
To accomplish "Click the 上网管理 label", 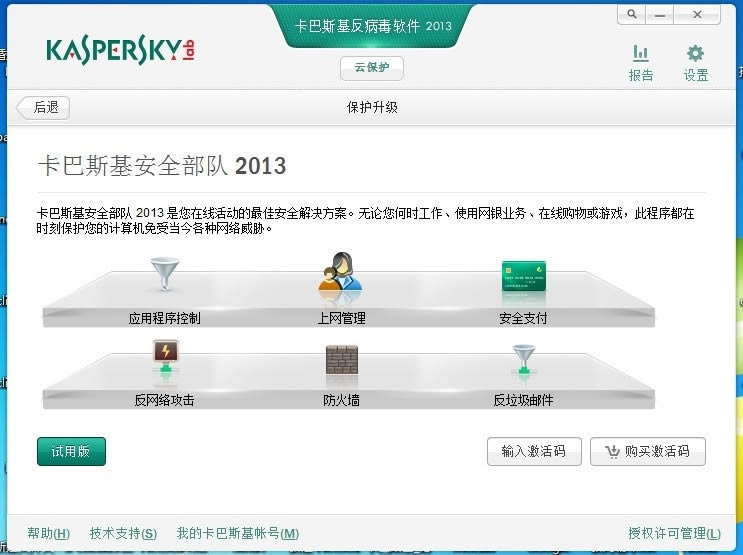I will (x=341, y=318).
